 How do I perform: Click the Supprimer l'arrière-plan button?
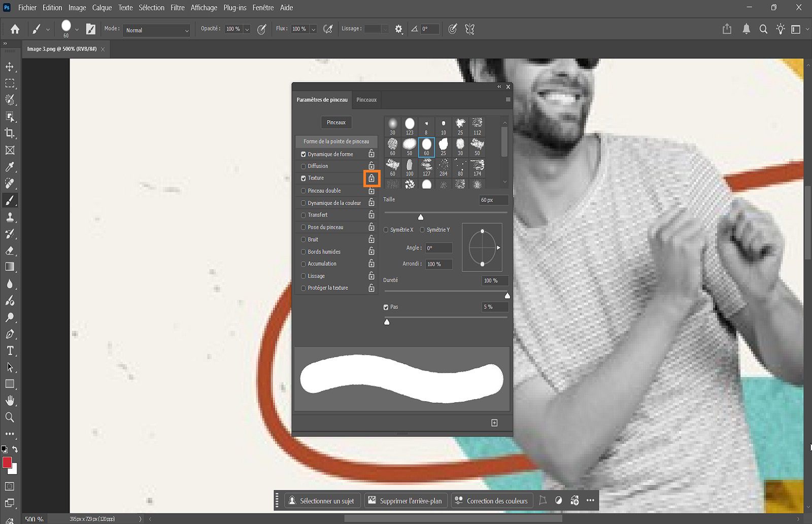coord(405,501)
